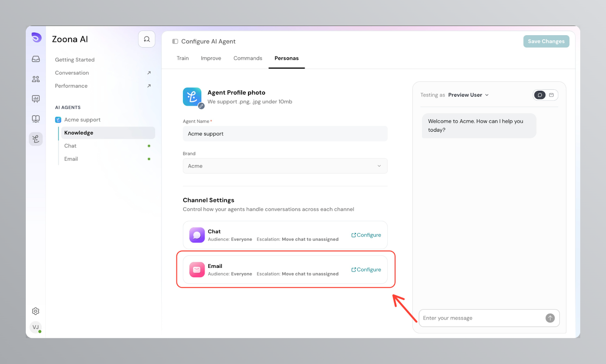Open Configure link for Email channel
Viewport: 606px width, 364px height.
click(366, 270)
